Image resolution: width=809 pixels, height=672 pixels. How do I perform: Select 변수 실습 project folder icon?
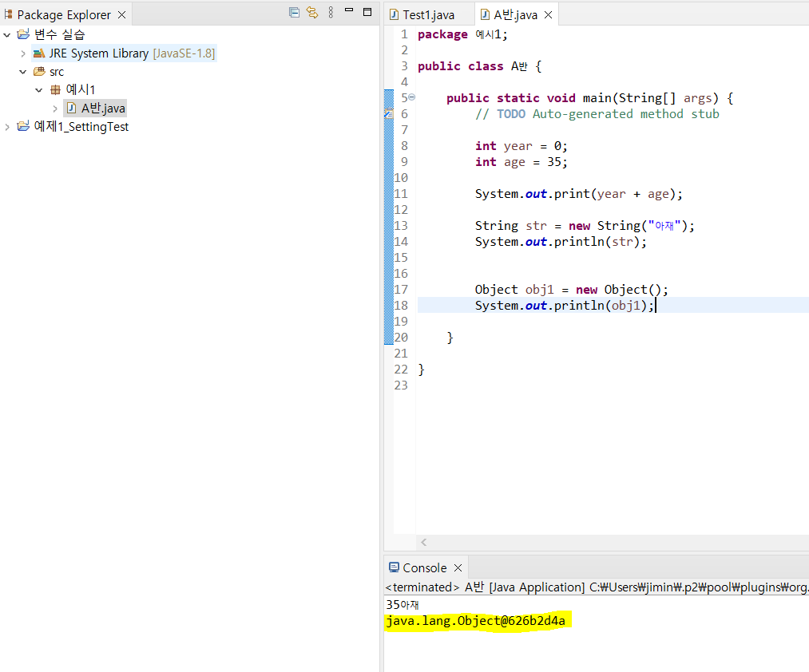point(23,34)
